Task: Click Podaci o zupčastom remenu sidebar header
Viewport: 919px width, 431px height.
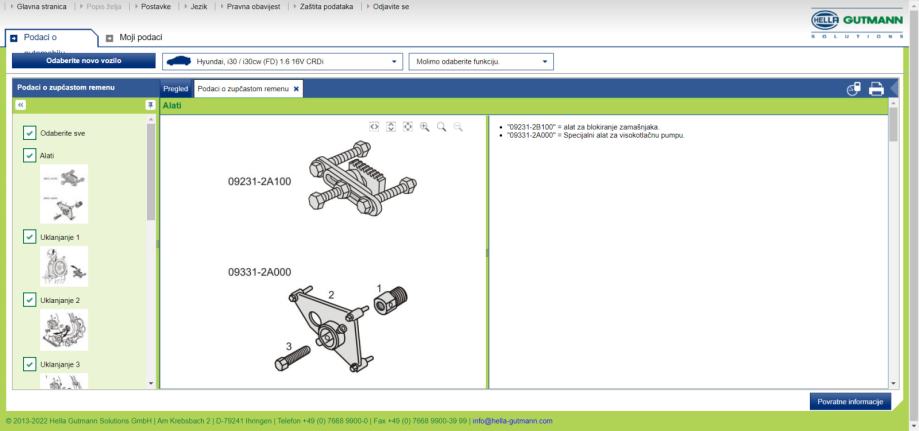Action: point(66,87)
